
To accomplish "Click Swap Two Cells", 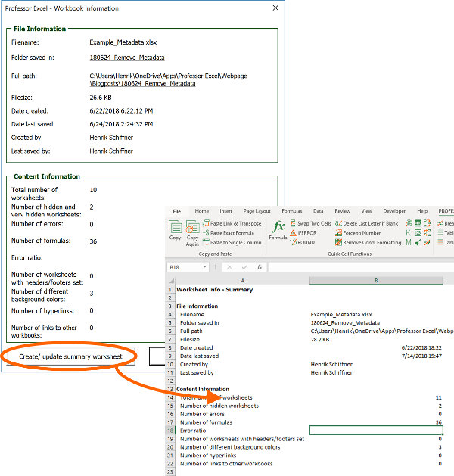I will [x=310, y=223].
